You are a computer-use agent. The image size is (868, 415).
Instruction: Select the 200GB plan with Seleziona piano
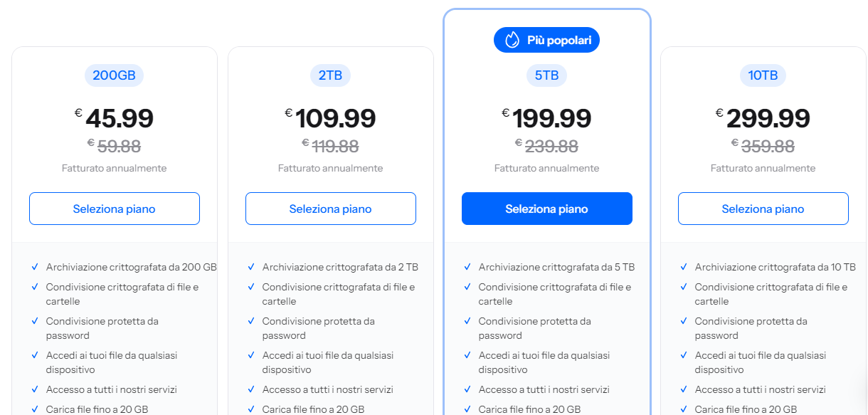[115, 209]
